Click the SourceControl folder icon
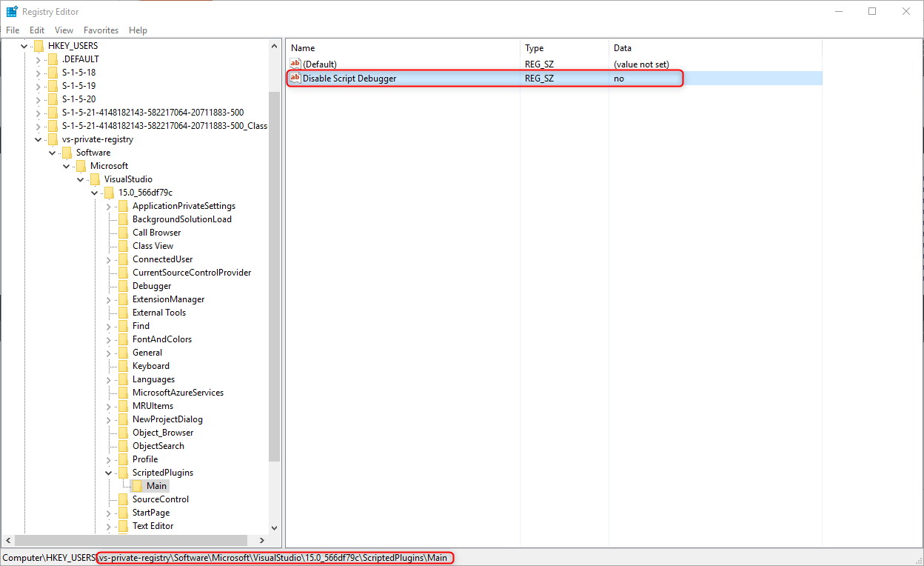 coord(123,499)
